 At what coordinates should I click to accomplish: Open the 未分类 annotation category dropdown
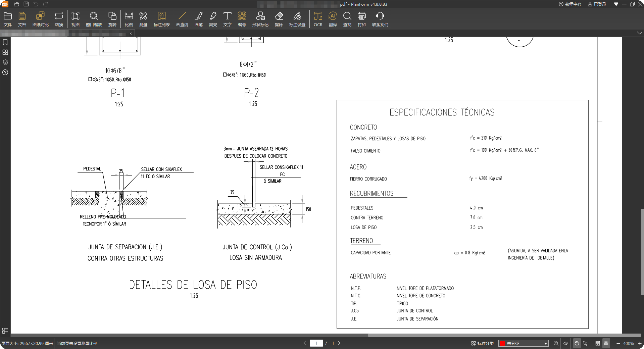click(x=524, y=343)
